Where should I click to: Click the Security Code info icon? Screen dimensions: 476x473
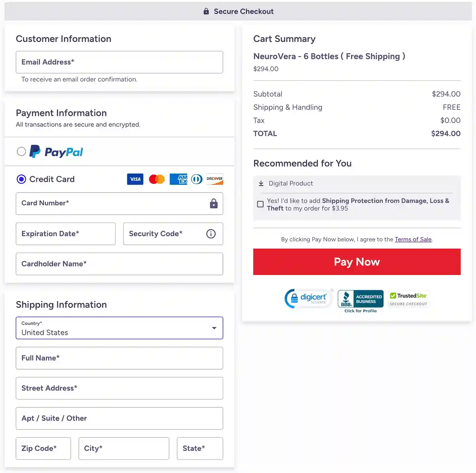[211, 234]
